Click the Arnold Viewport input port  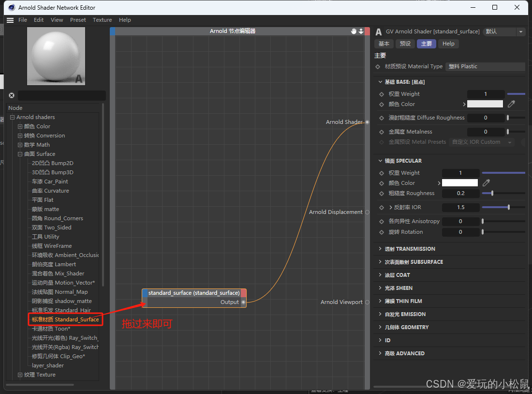[x=367, y=302]
